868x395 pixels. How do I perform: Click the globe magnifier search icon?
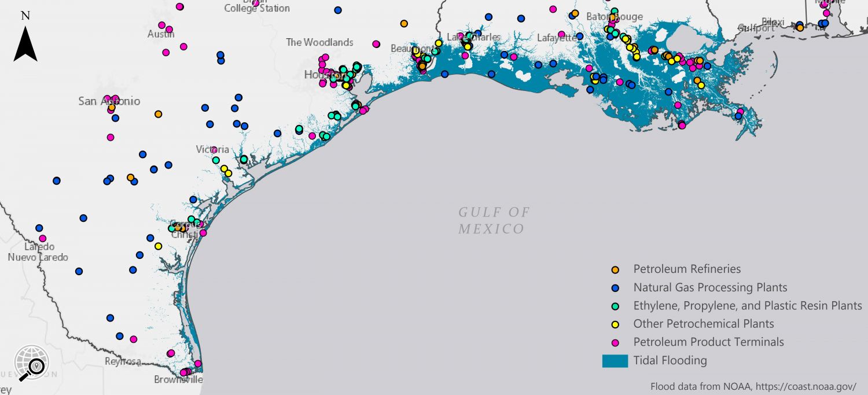(31, 363)
